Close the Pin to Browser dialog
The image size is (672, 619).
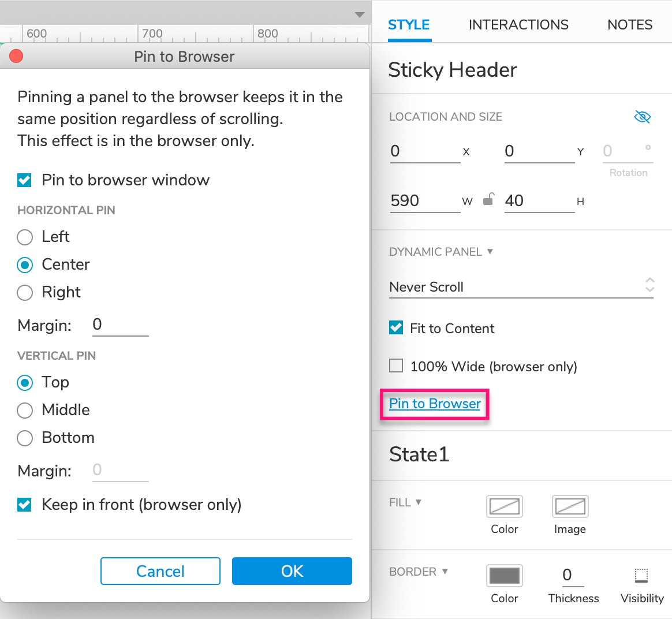pos(16,56)
